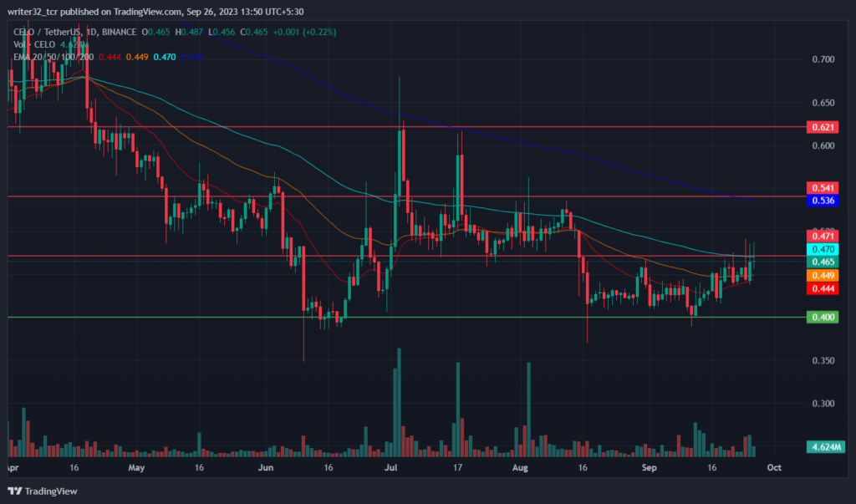Viewport: 856px width, 504px height.
Task: Click the 0.300 price axis tick
Action: [x=823, y=404]
